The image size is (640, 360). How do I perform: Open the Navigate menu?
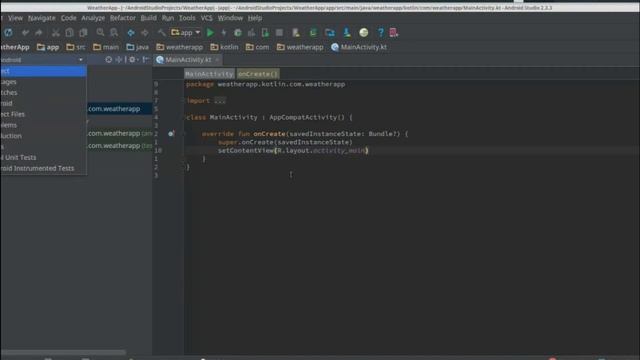click(x=42, y=18)
